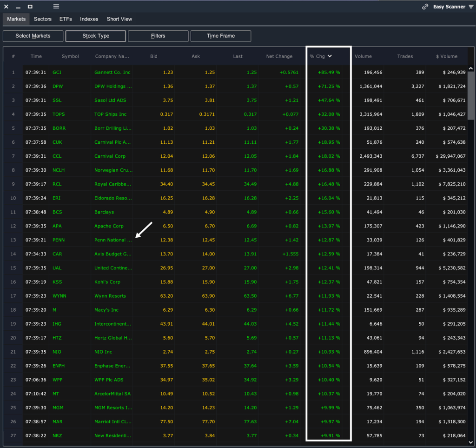Screen dimensions: 476x448
Task: Click company name Penn National ...
Action: tap(113, 240)
